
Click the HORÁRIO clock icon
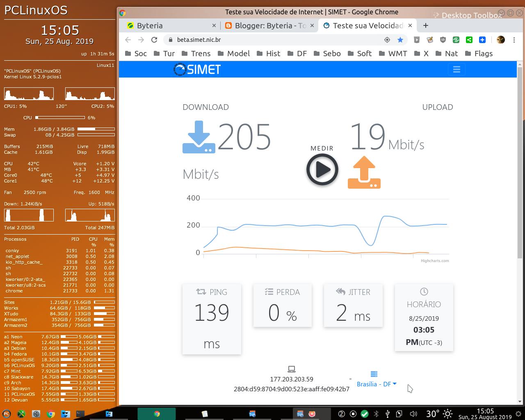click(x=424, y=292)
